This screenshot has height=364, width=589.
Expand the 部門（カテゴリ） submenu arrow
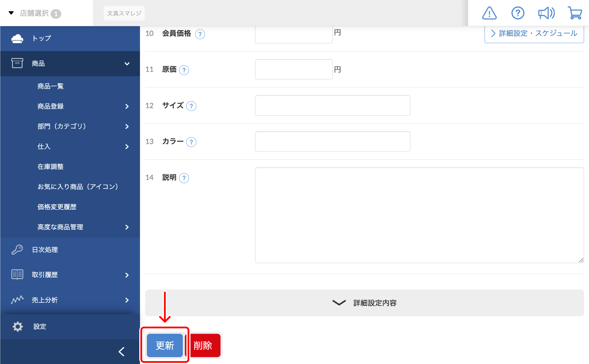pos(127,127)
